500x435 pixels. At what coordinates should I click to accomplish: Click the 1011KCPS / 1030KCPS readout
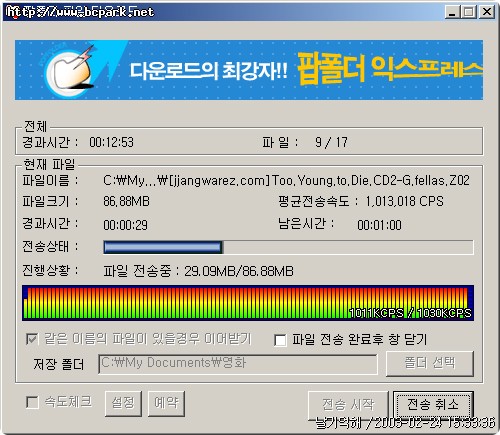pos(410,313)
